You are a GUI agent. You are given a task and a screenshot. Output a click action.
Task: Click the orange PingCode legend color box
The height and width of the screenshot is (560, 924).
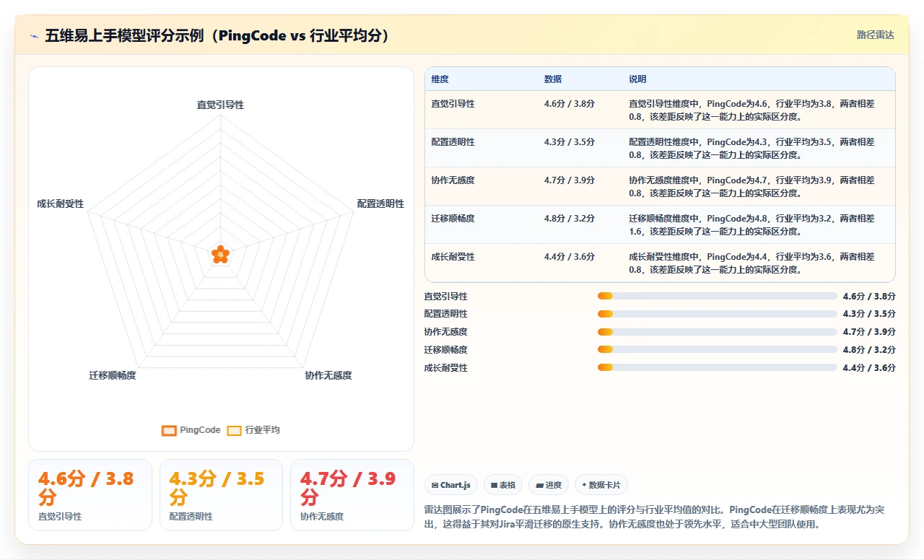pos(170,430)
